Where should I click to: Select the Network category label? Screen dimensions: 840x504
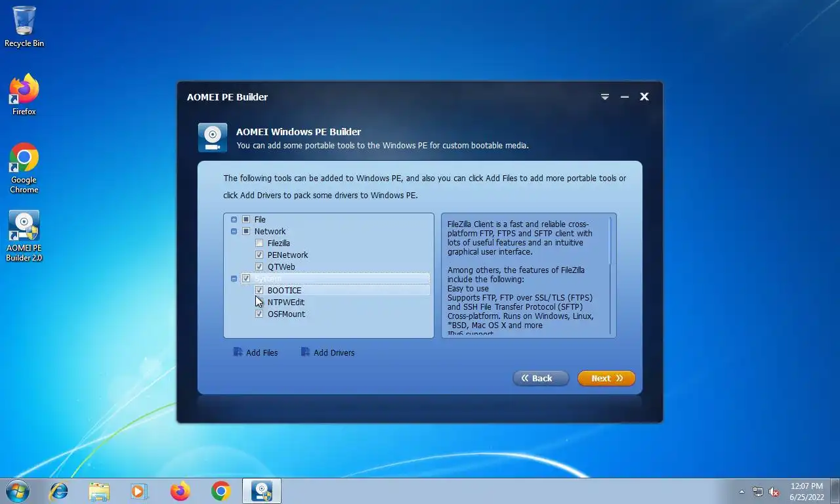[270, 231]
